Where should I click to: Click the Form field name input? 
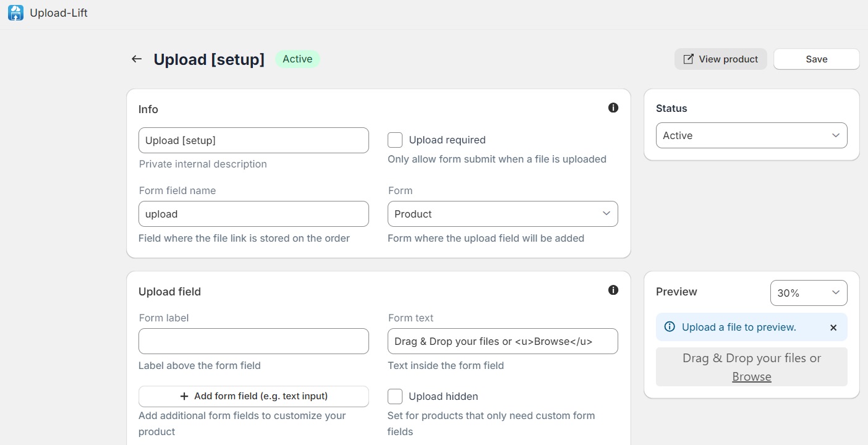click(x=253, y=214)
